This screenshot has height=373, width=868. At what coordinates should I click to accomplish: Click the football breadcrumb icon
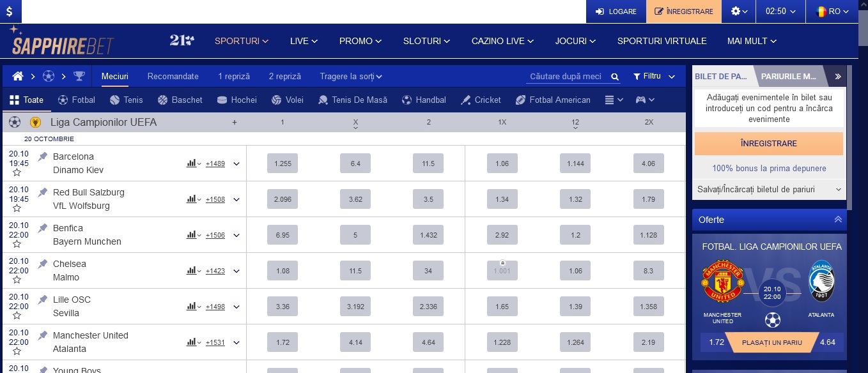[x=49, y=77]
